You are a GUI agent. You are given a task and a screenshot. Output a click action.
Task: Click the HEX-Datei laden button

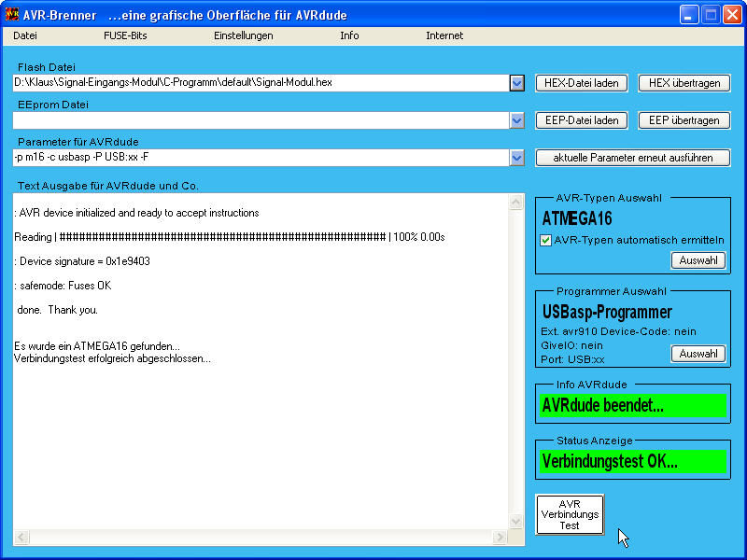coord(581,83)
